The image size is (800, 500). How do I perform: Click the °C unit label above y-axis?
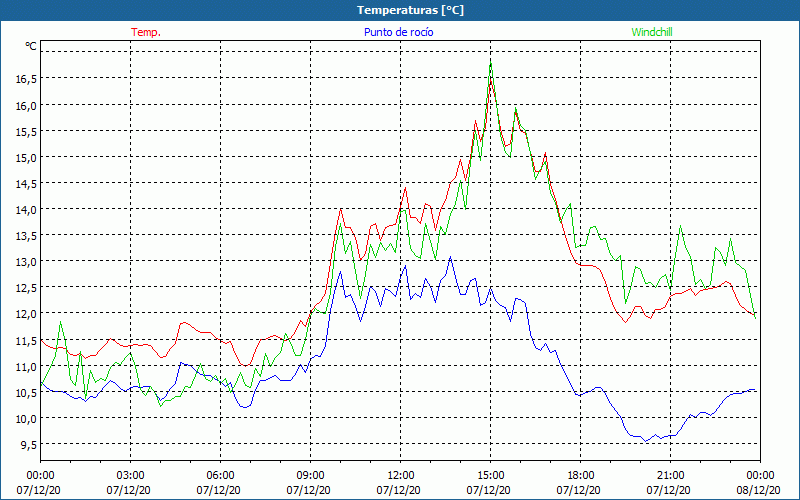(x=31, y=46)
